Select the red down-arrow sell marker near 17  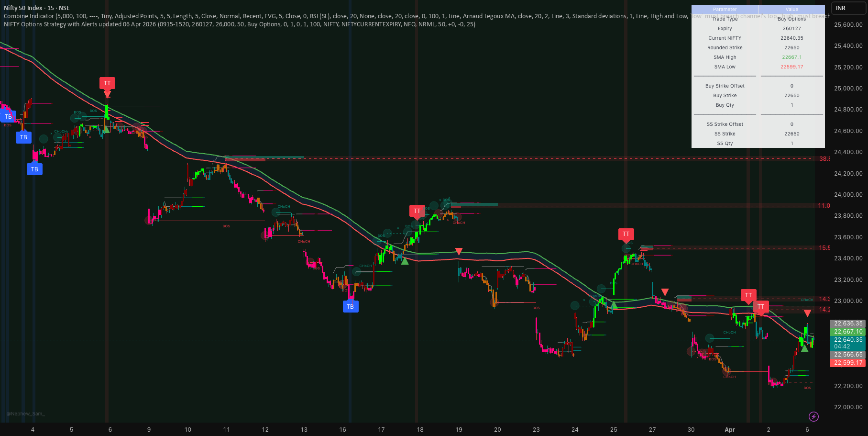[x=459, y=250]
